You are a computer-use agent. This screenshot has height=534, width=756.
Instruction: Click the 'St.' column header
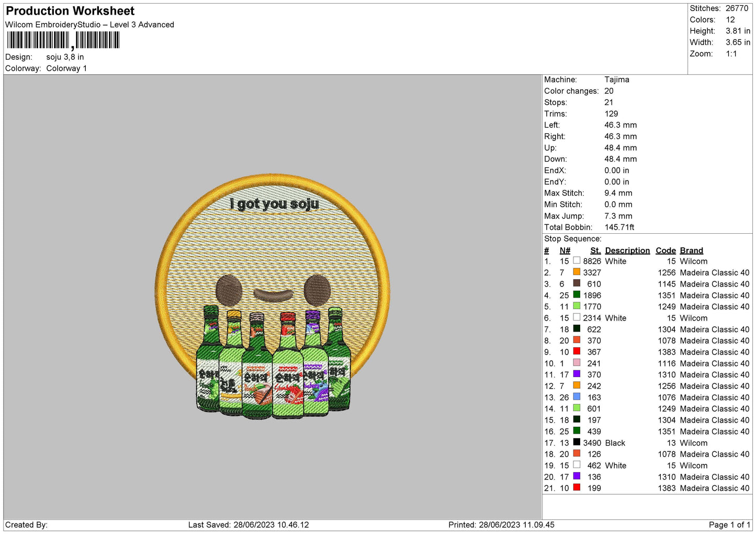click(x=595, y=251)
